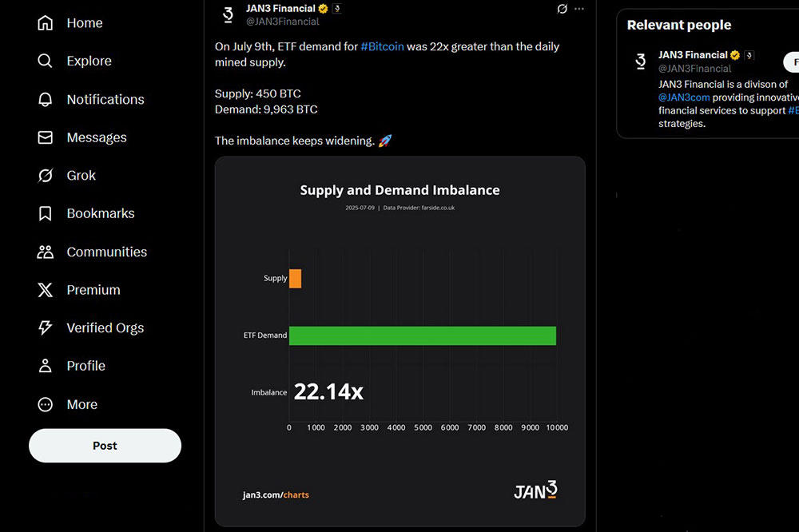Click @JAN3Financial handle under post author
The image size is (799, 532).
click(283, 22)
